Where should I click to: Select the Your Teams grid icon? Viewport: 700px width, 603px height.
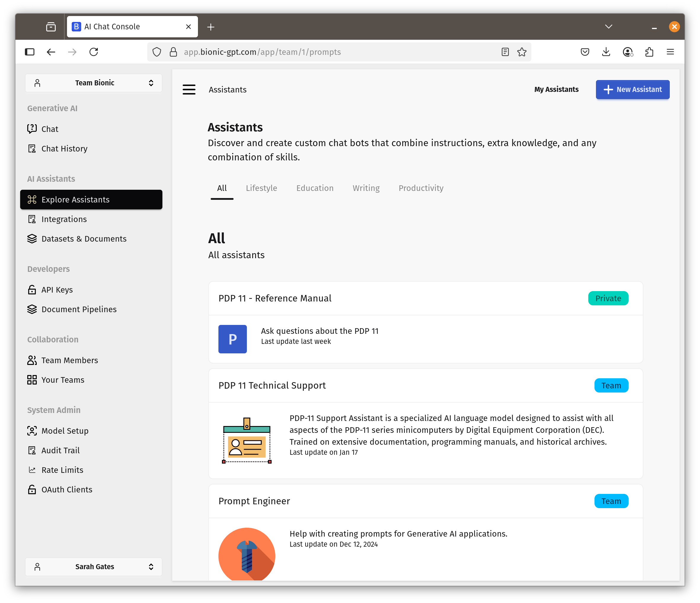32,379
